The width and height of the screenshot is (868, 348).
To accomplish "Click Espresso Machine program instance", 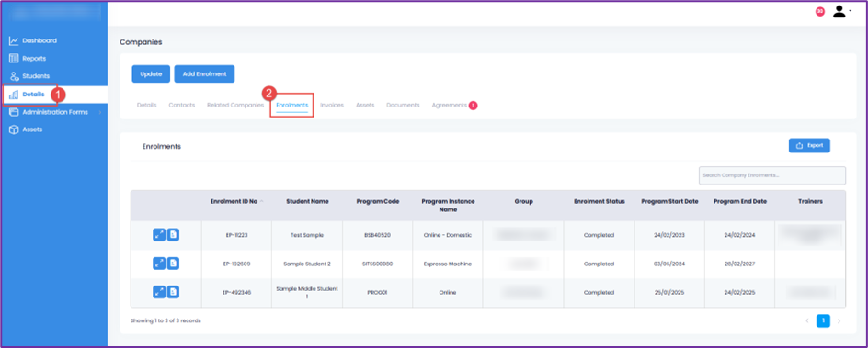I will 447,264.
